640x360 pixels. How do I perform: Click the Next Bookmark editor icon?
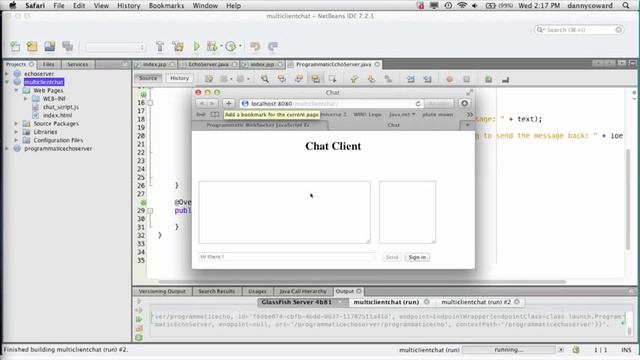pyautogui.click(x=371, y=79)
